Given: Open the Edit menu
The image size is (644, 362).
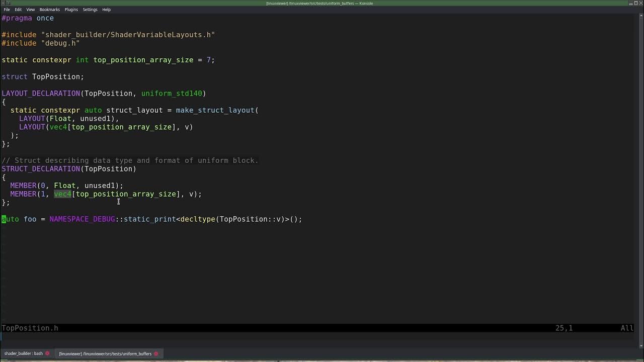Looking at the screenshot, I should click(x=18, y=10).
